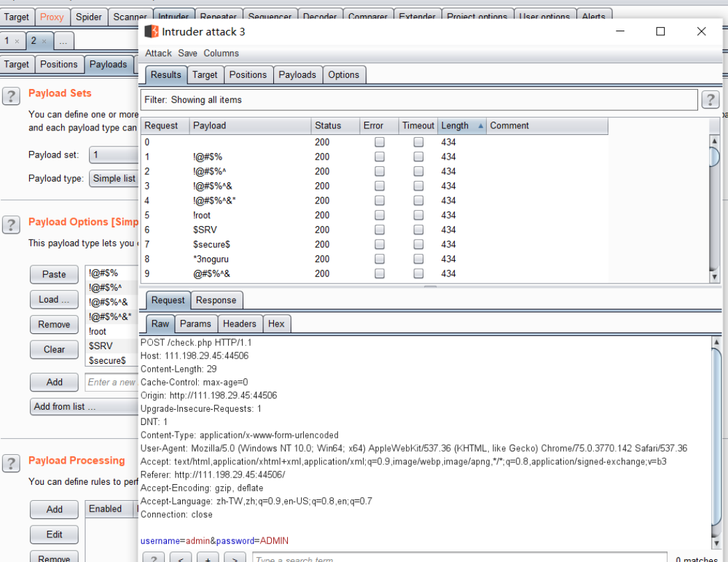This screenshot has height=562, width=728.
Task: Tick Error checkbox for payload !root
Action: click(x=380, y=215)
